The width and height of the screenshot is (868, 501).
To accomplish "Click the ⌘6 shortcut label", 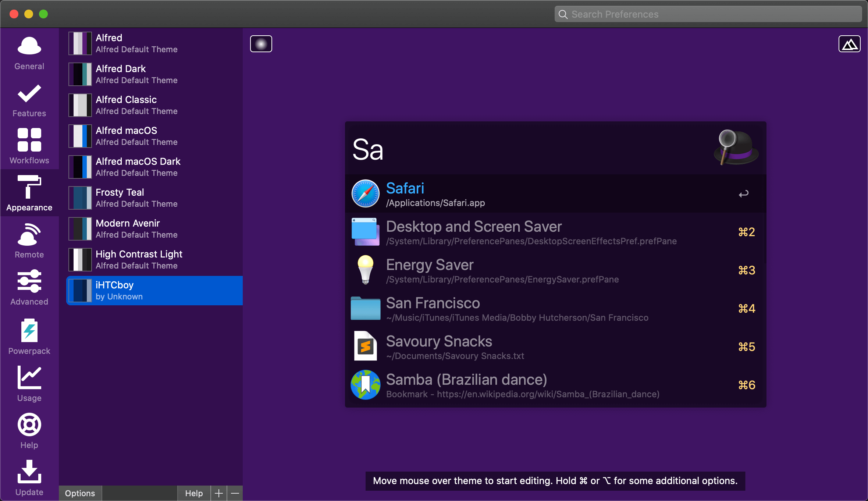I will coord(747,385).
